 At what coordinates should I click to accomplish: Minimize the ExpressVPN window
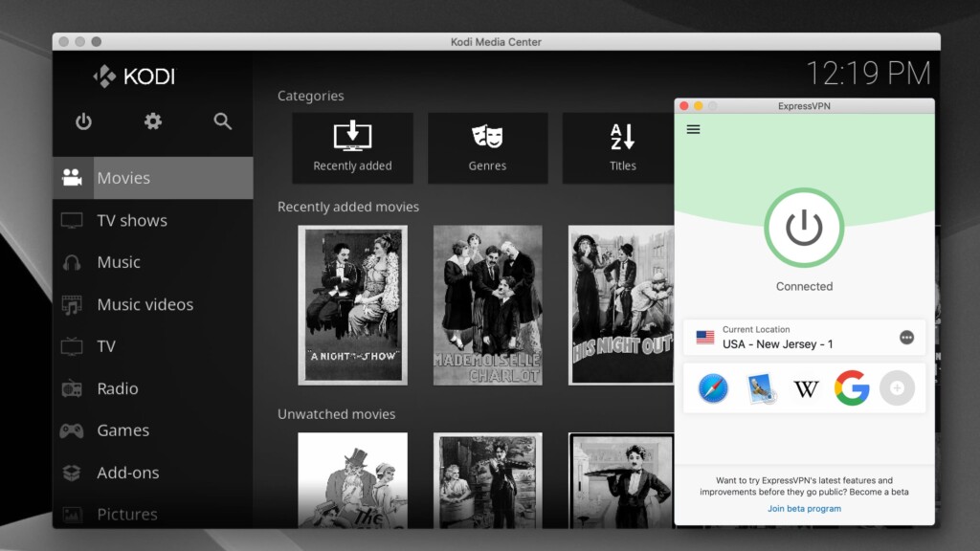pos(698,106)
